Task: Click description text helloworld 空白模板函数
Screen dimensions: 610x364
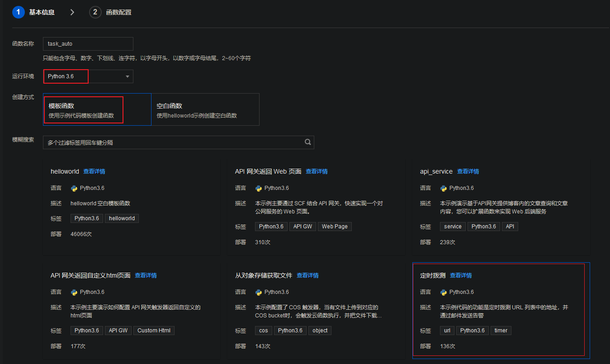Action: (x=100, y=203)
